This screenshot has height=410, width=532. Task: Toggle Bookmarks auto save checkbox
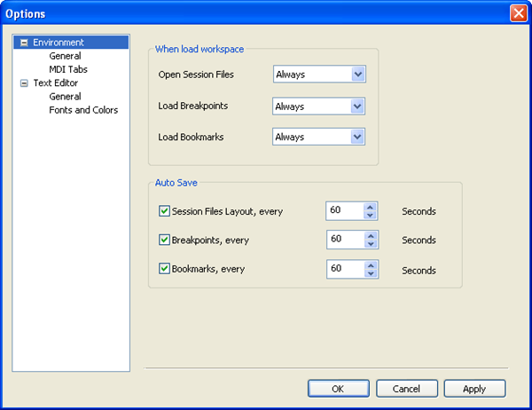click(164, 269)
